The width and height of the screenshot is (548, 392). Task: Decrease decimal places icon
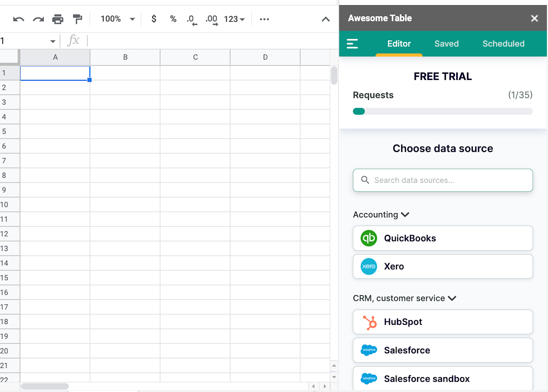(192, 20)
